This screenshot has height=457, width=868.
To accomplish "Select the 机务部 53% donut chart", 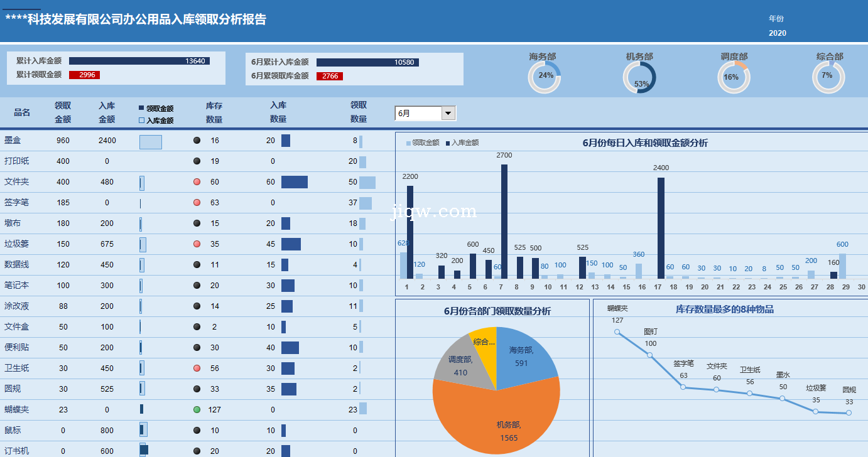I will (x=639, y=77).
